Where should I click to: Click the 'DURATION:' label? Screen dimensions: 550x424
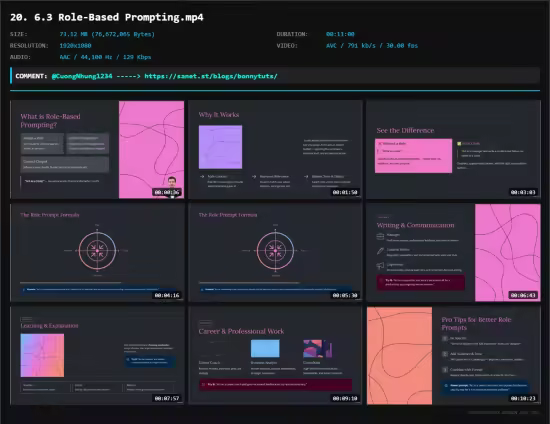pyautogui.click(x=292, y=34)
